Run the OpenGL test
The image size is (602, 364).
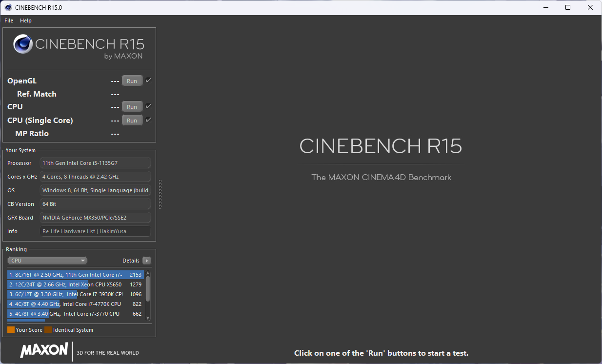(x=132, y=81)
